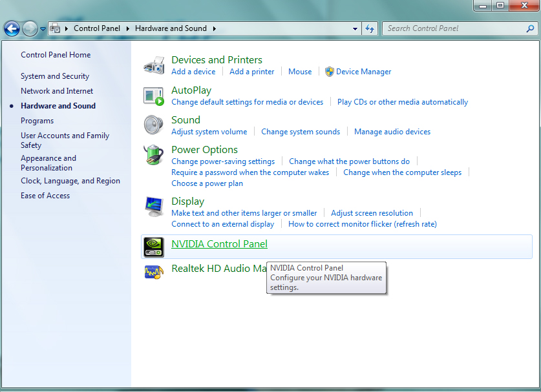Click the Power Options battery icon
541x392 pixels.
click(x=154, y=155)
